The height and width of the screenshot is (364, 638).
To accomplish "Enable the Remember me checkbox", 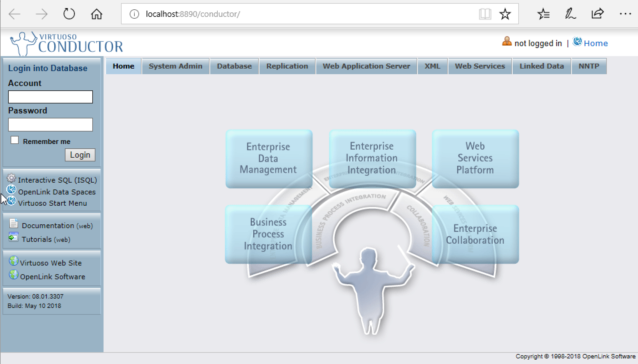I will pyautogui.click(x=15, y=140).
